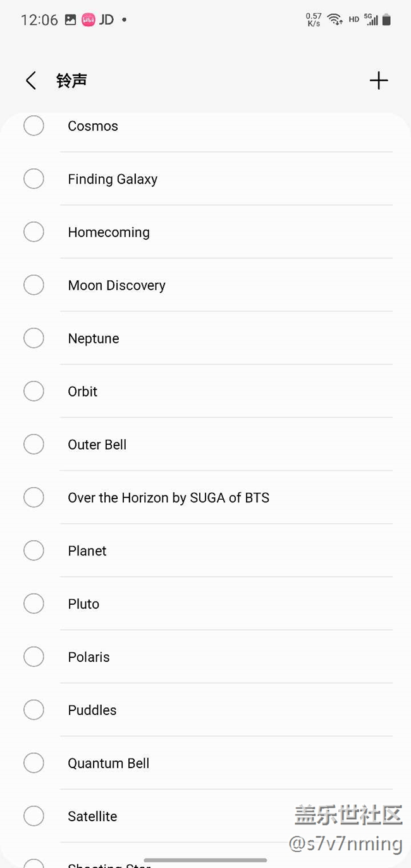Select the Finding Galaxy radio button
411x868 pixels.
coord(34,178)
